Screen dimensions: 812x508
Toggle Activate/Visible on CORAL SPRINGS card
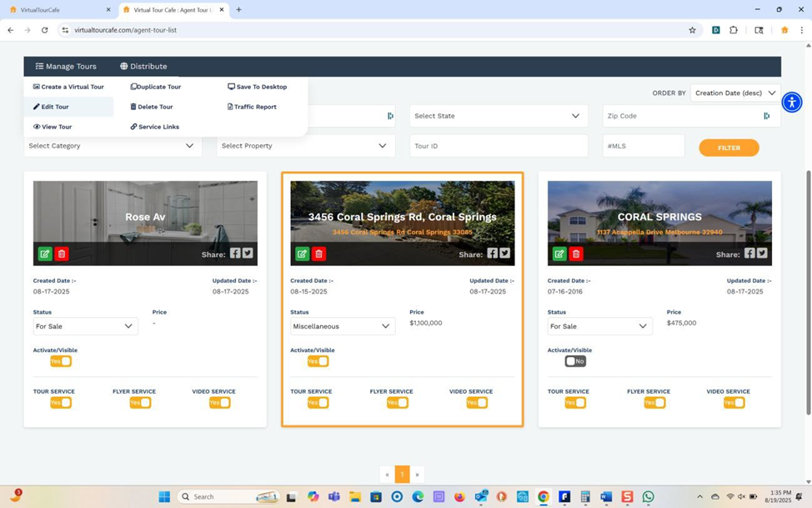click(x=574, y=361)
